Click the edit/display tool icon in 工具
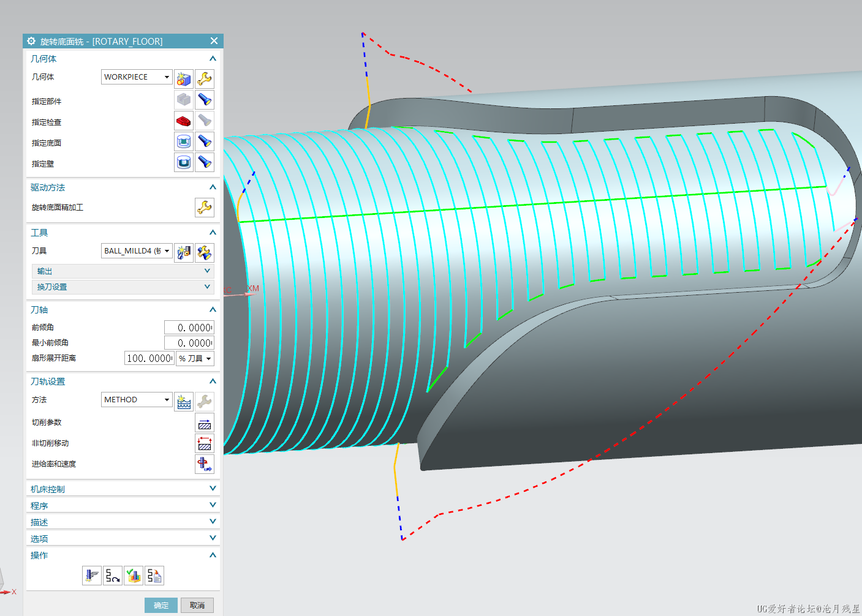 click(x=205, y=252)
